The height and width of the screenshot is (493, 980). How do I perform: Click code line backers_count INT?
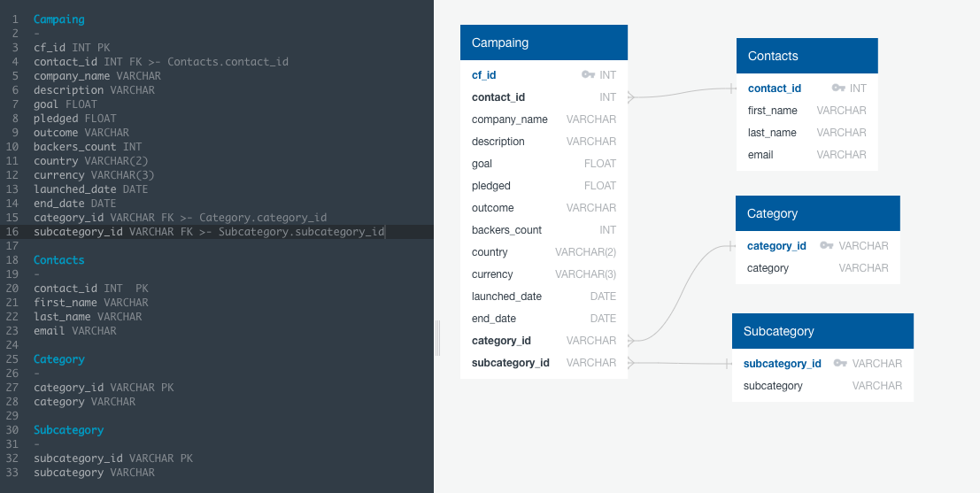coord(89,147)
